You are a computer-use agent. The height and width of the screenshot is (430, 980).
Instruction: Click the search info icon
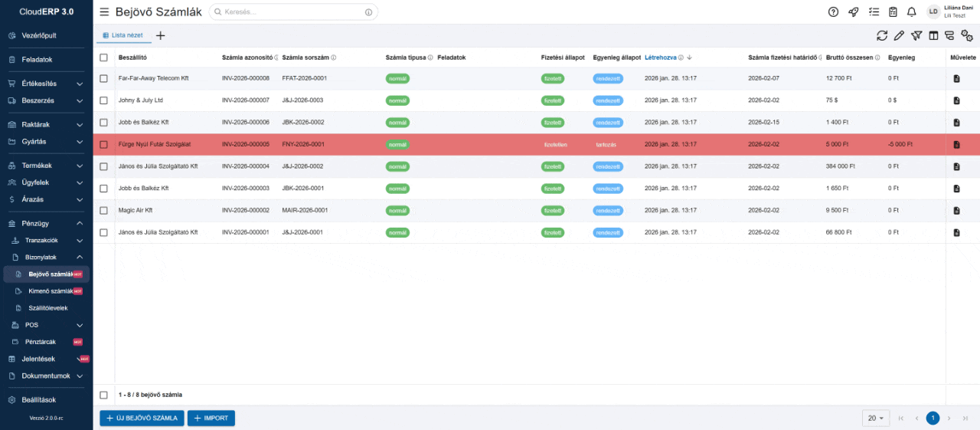click(368, 12)
